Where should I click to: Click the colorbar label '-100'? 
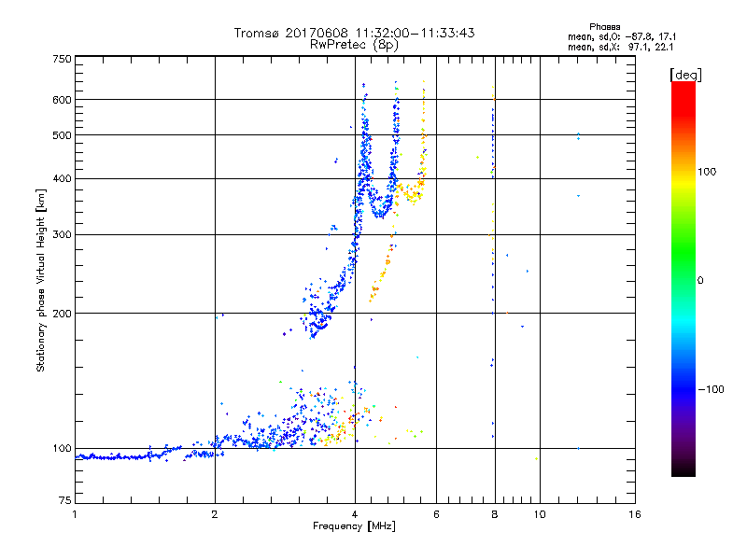712,389
